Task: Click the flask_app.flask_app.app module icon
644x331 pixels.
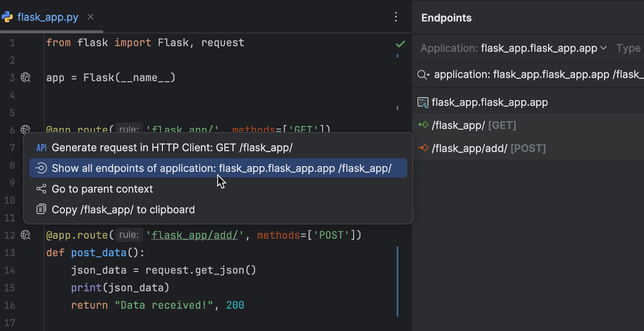Action: click(423, 103)
